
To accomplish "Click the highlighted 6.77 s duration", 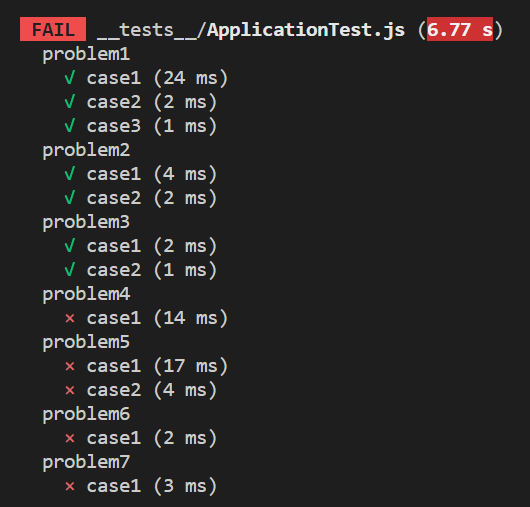I will click(460, 29).
